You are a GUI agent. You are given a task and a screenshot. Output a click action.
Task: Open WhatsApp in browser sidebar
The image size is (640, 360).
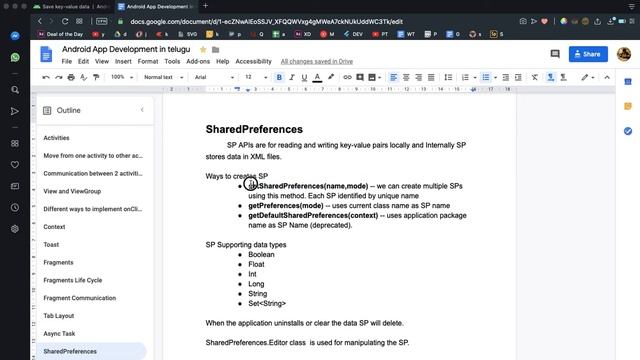click(15, 57)
